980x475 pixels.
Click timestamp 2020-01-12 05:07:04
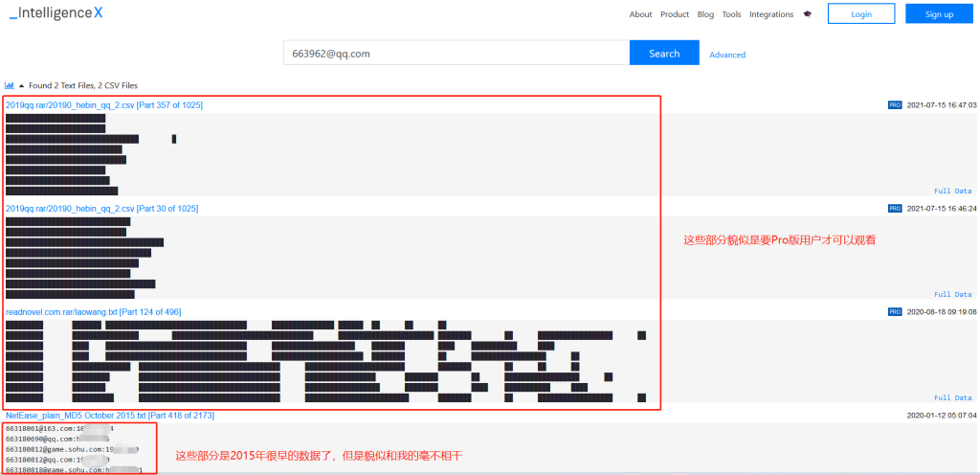click(x=942, y=415)
